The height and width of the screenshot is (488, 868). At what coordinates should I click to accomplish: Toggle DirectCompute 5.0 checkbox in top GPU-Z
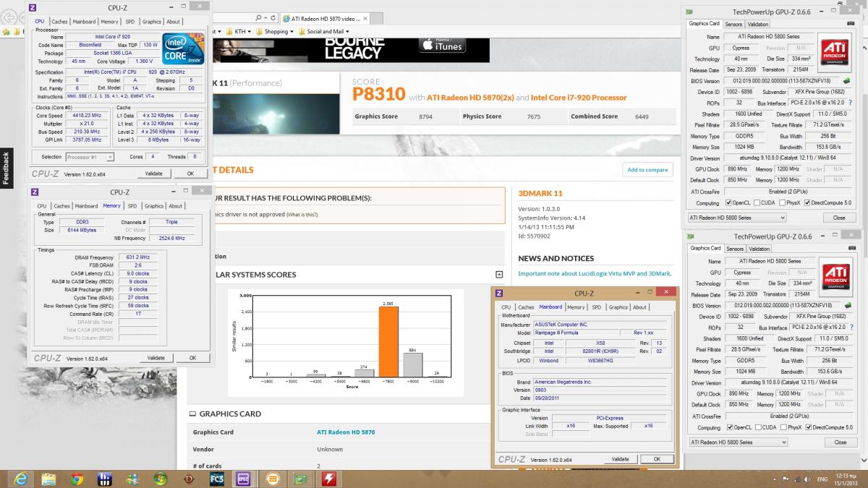coord(807,202)
